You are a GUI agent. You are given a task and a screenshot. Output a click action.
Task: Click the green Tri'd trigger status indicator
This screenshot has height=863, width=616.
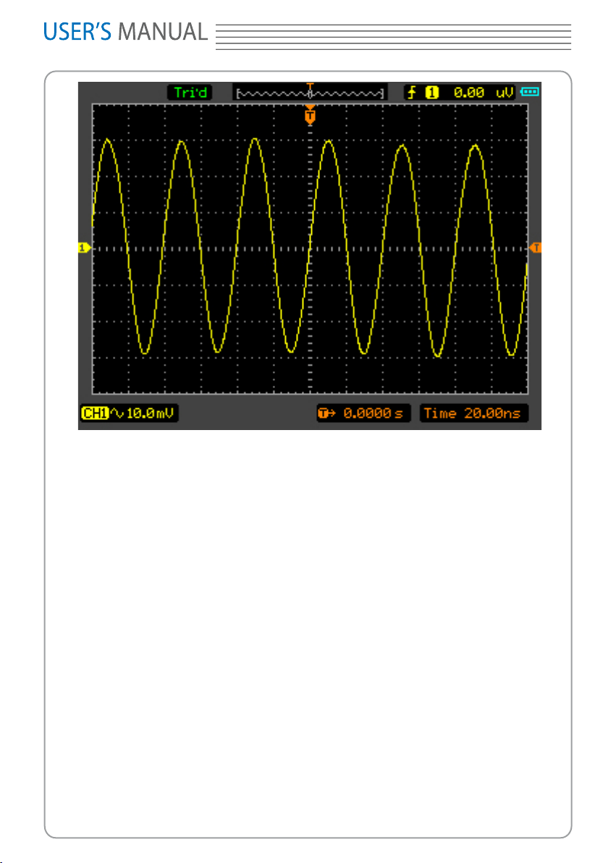click(x=190, y=93)
